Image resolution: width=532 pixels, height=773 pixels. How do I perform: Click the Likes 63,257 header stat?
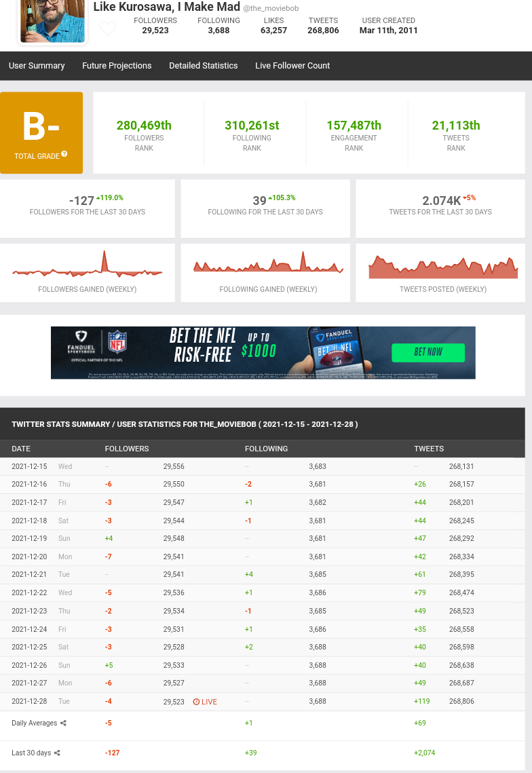[273, 25]
